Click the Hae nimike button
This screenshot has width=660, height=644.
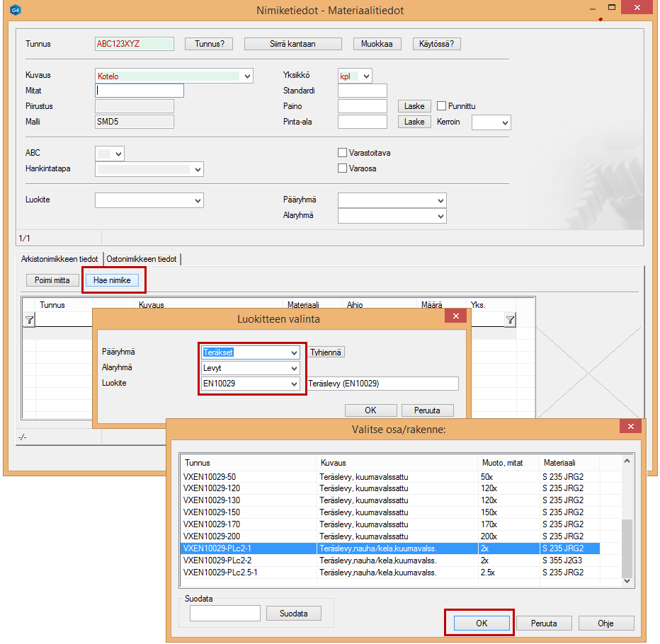(112, 280)
